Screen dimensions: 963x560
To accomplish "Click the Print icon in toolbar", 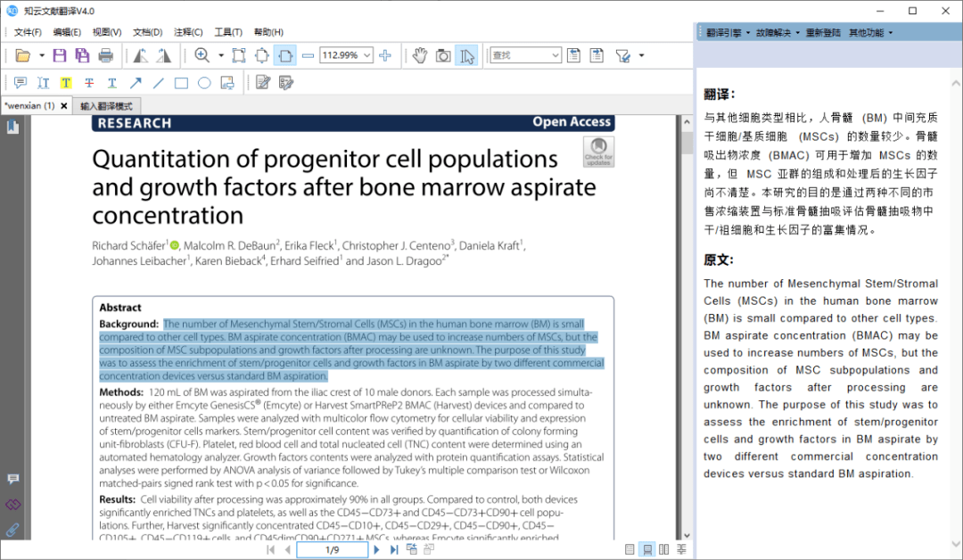I will point(106,55).
